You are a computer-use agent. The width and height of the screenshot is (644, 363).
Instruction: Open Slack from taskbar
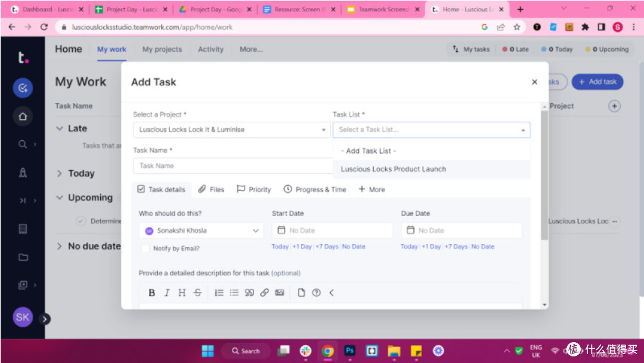click(x=305, y=350)
